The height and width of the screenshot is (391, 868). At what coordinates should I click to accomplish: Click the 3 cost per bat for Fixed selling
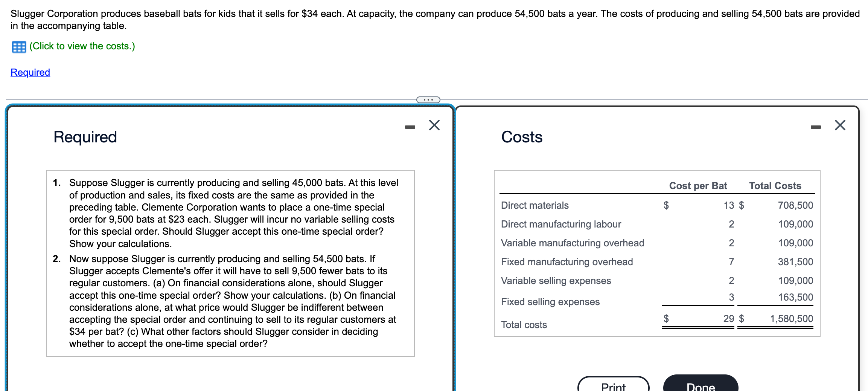731,297
